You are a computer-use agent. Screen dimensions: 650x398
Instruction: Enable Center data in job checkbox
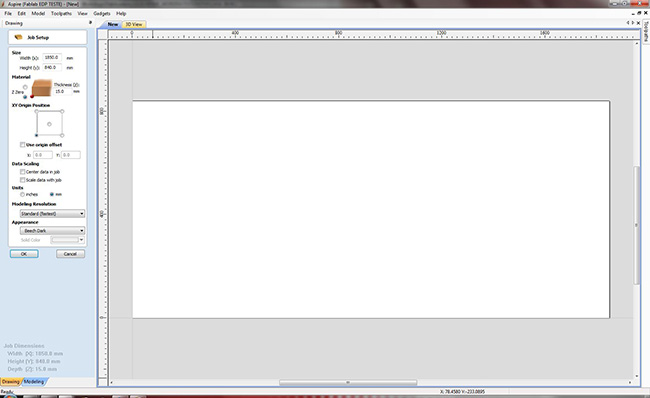(x=22, y=172)
